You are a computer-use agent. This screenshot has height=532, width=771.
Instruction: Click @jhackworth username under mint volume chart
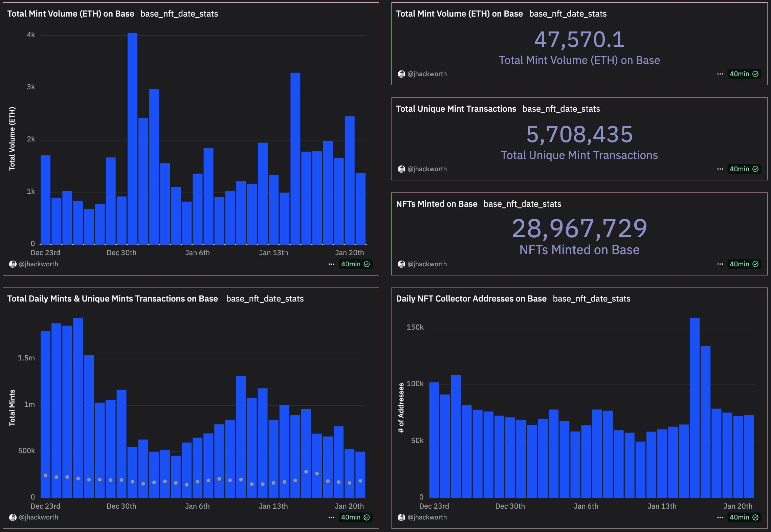(38, 264)
